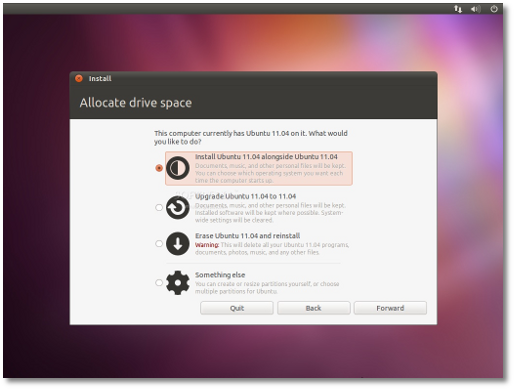514x389 pixels.
Task: Select the Upgrade Ubuntu 11.04 radio button
Action: pos(159,208)
